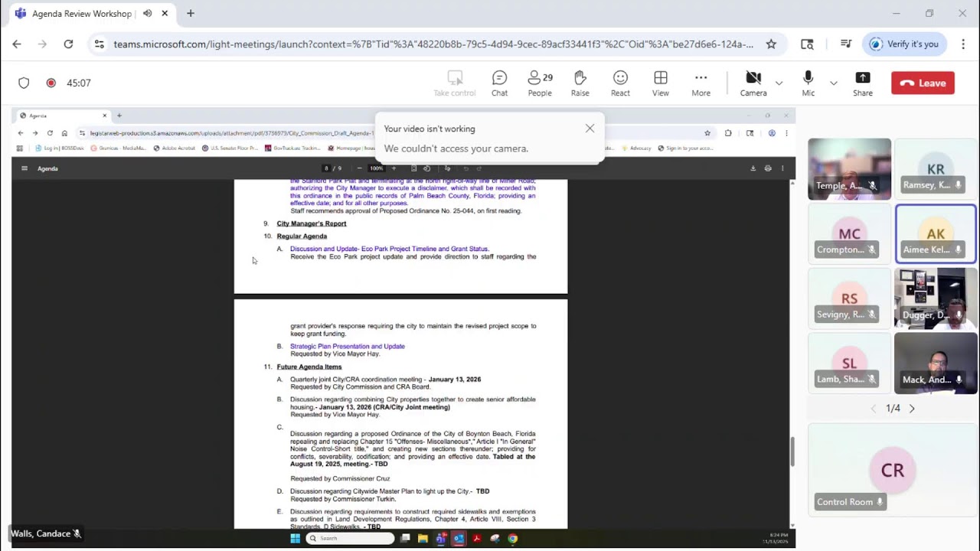Go to previous page of participants
Viewport: 980px width, 551px height.
click(x=874, y=409)
